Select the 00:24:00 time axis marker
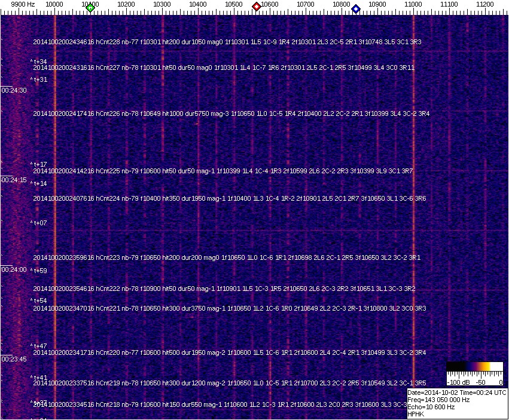The width and height of the screenshot is (509, 420). (x=14, y=269)
